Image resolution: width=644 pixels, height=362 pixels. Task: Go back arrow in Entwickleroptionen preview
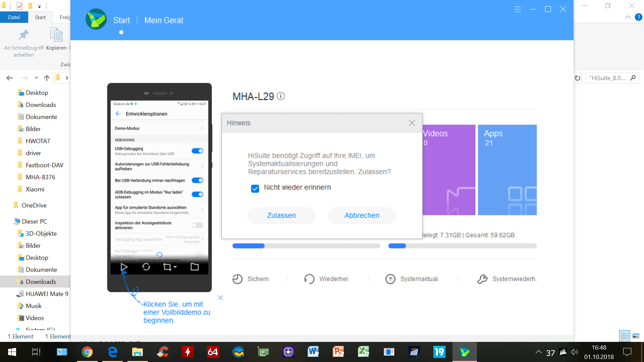click(118, 114)
